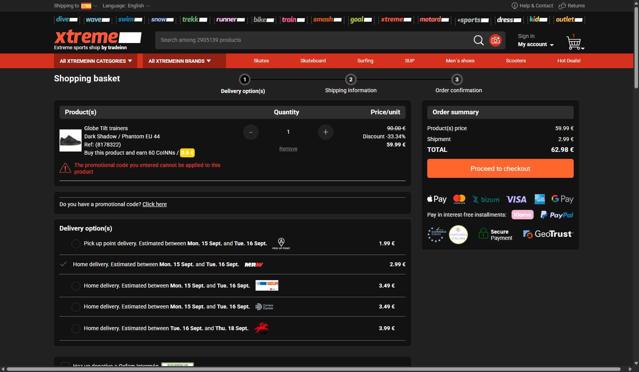639x372 pixels.
Task: Open the Hot Deals! category
Action: click(569, 61)
